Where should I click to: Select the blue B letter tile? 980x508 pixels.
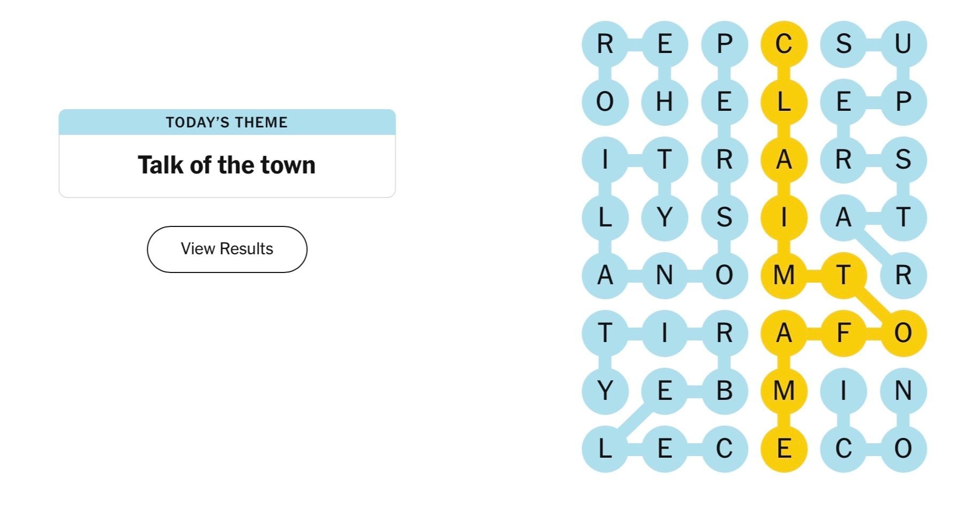(724, 391)
